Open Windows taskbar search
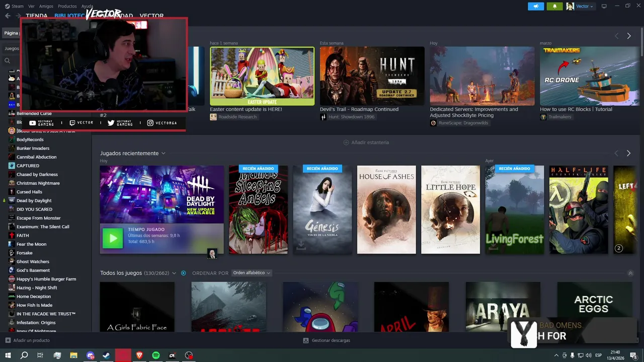644x362 pixels. coord(24,355)
